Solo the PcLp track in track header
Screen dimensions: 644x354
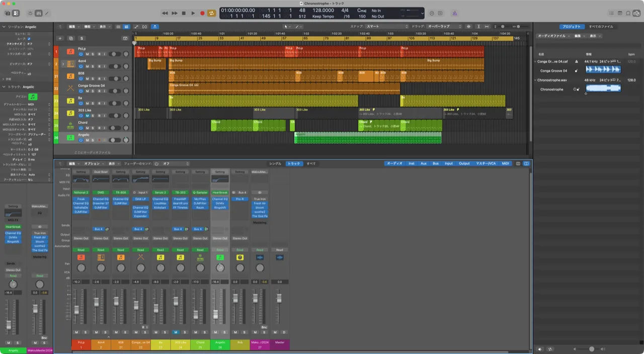click(93, 54)
